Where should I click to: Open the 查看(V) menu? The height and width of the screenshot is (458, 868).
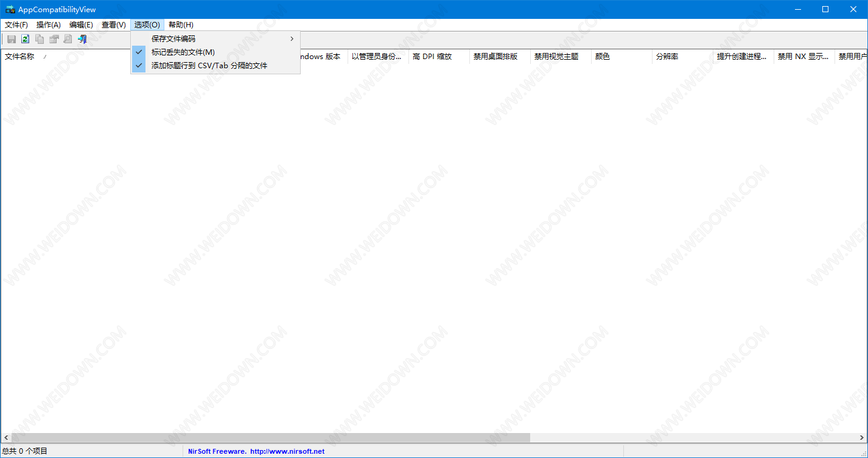point(114,25)
